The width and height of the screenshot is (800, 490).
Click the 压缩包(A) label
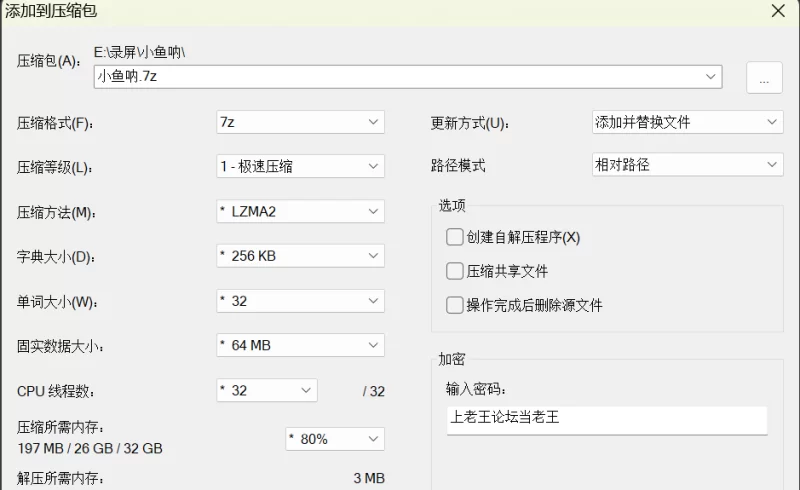tap(48, 62)
